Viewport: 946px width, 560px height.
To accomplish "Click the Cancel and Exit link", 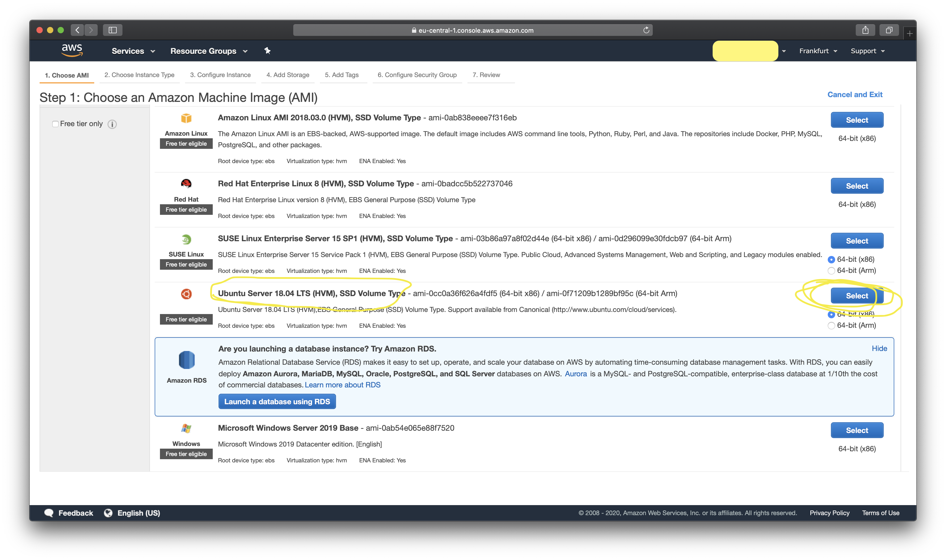I will coord(855,95).
